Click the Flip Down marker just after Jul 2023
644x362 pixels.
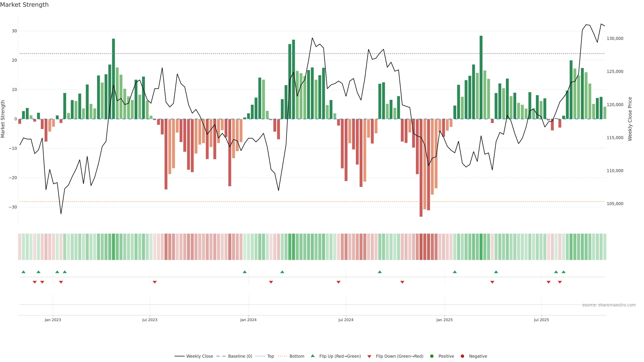click(155, 282)
